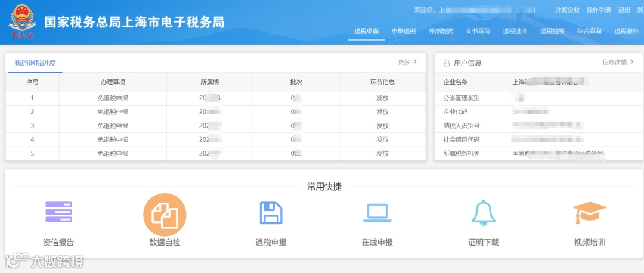Click 免退税申报 in row 3
The height and width of the screenshot is (273, 644).
pyautogui.click(x=113, y=126)
